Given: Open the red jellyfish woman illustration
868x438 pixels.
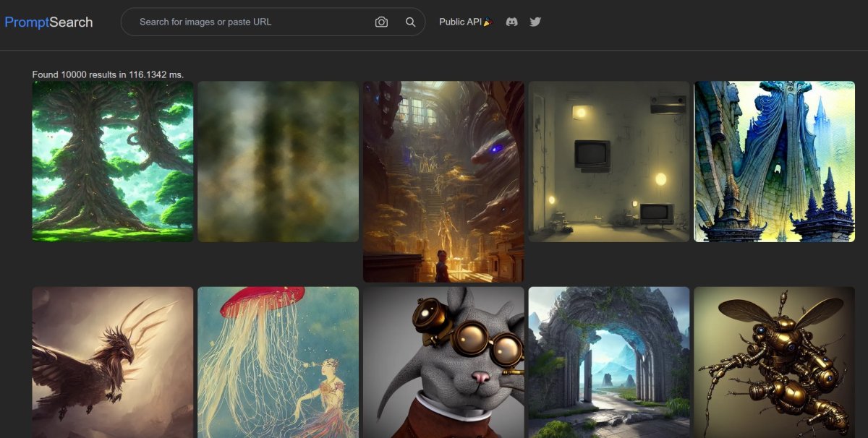Looking at the screenshot, I should [x=278, y=361].
